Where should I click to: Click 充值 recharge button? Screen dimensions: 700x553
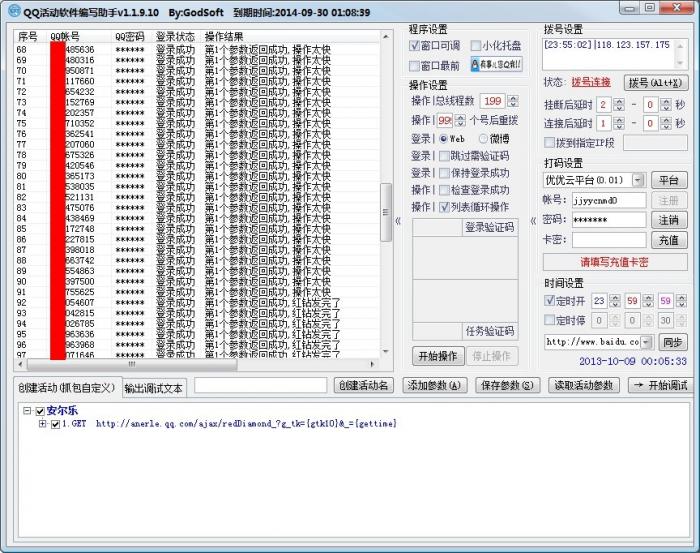pos(669,240)
